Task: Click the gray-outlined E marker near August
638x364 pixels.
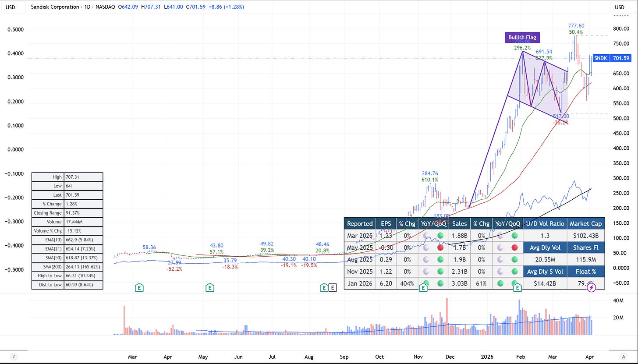Action: click(x=333, y=288)
